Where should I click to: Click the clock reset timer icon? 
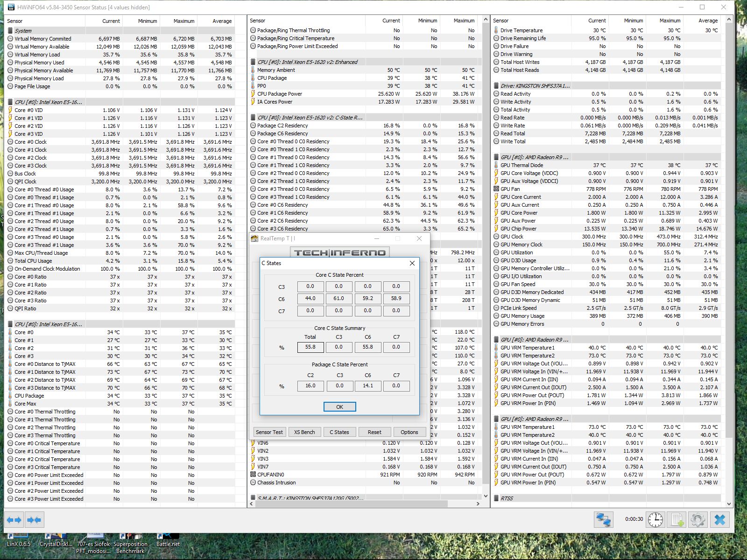pos(655,520)
